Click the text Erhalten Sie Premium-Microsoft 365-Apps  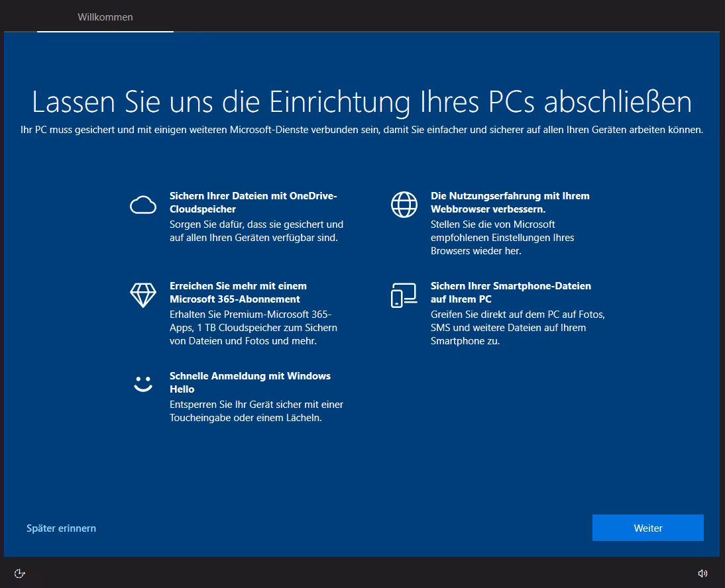253,328
